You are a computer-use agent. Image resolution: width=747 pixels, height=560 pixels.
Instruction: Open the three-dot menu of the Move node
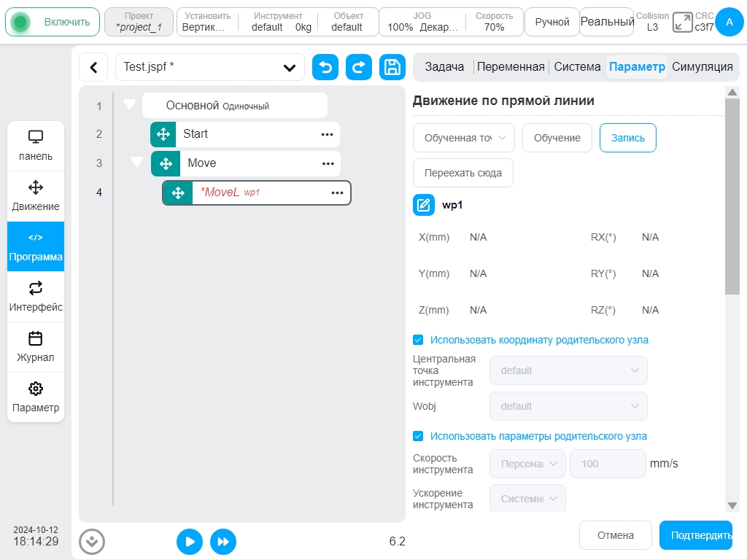328,164
